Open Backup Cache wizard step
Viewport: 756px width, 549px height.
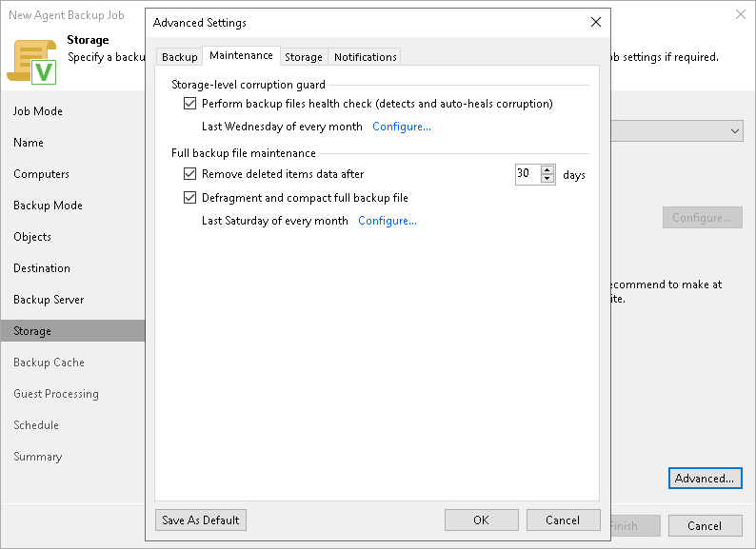49,363
